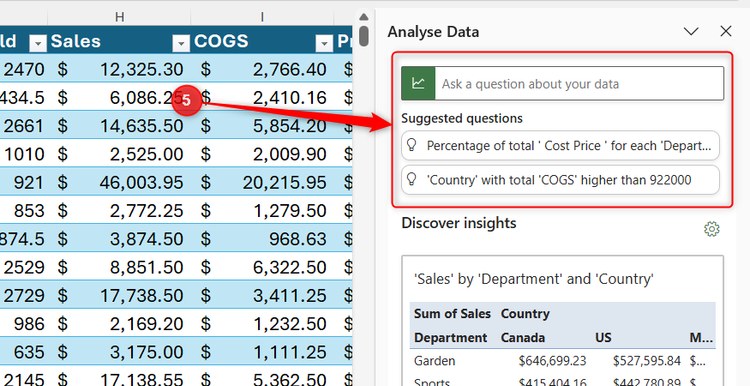Viewport: 750px width, 386px height.
Task: Click 'Sales' by 'Department' and 'Country' insight title
Action: coord(534,279)
